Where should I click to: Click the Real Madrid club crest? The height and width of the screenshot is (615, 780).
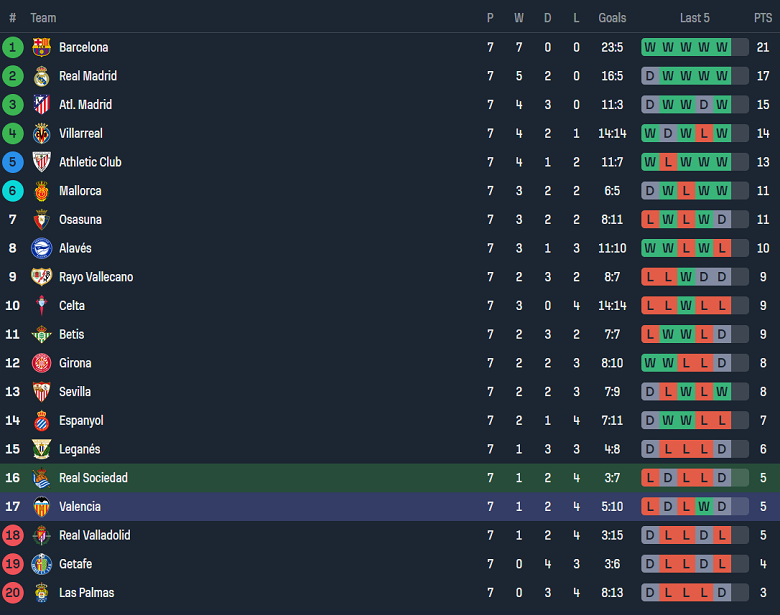pos(41,76)
